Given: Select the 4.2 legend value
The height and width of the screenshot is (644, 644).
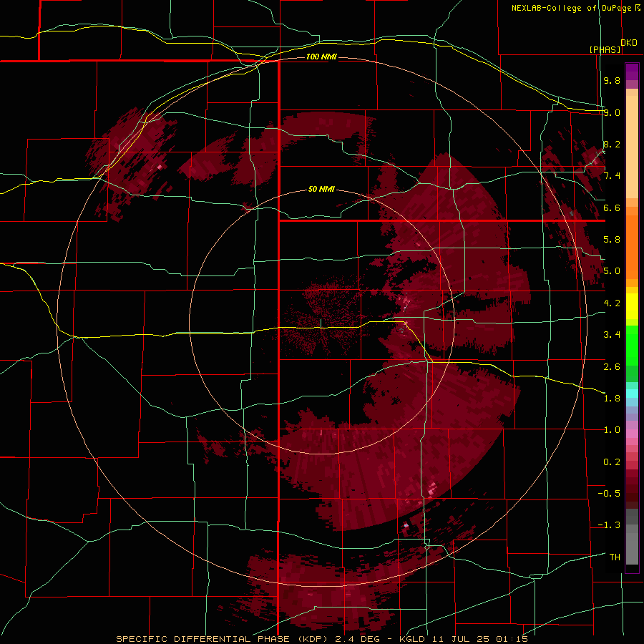Looking at the screenshot, I should coord(612,303).
